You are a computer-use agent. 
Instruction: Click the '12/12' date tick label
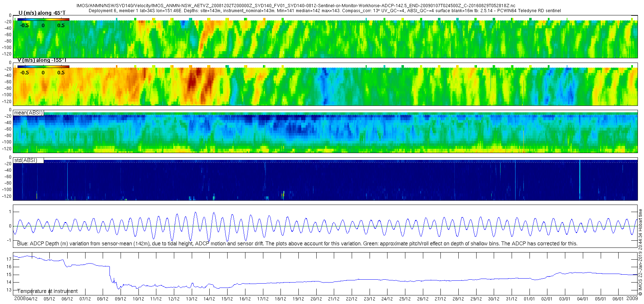[174, 299]
